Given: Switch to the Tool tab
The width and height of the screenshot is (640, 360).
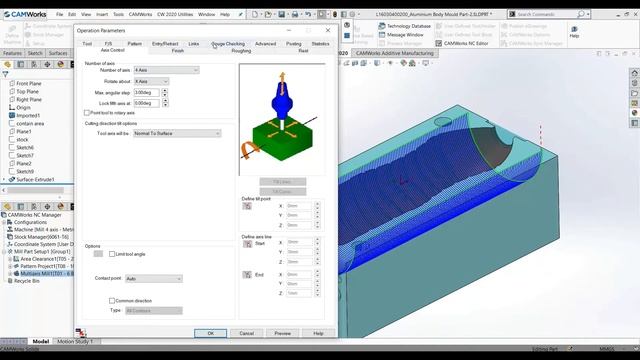Looking at the screenshot, I should coord(87,44).
